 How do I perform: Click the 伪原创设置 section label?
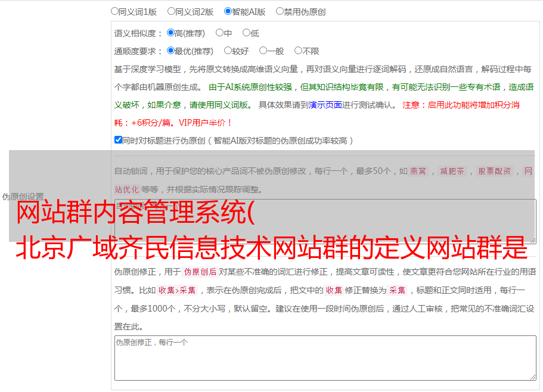[23, 197]
